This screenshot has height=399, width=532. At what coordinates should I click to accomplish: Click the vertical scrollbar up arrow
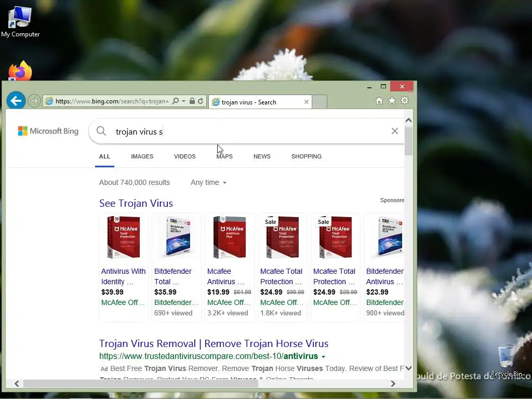click(408, 120)
